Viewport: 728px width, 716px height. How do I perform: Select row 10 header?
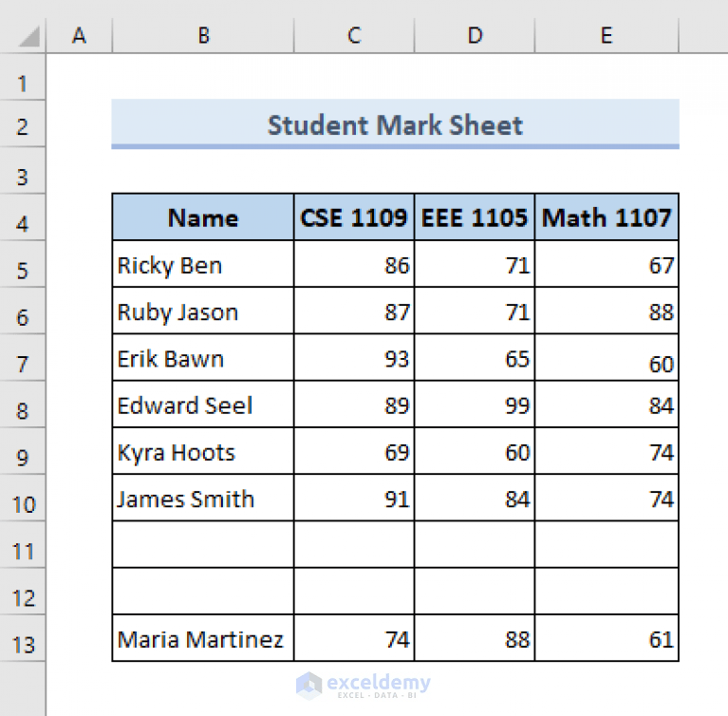(x=22, y=498)
